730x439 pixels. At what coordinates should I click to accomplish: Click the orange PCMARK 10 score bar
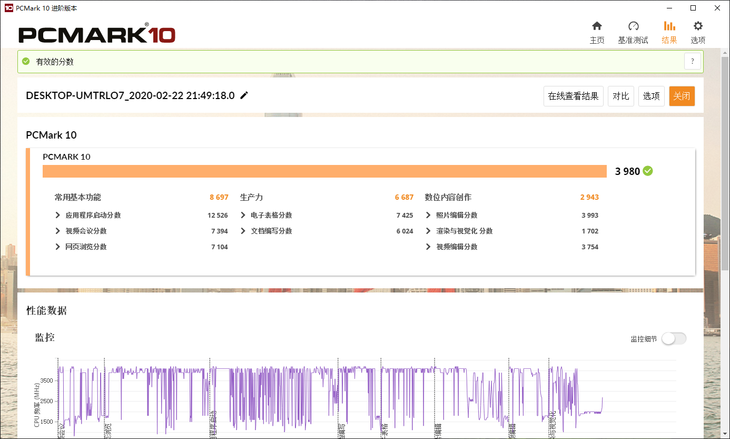coord(324,171)
